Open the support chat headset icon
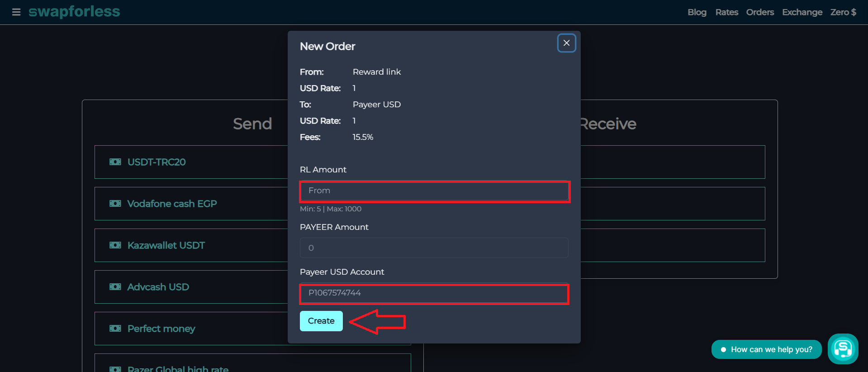Screen dimensions: 868x372 [843, 349]
